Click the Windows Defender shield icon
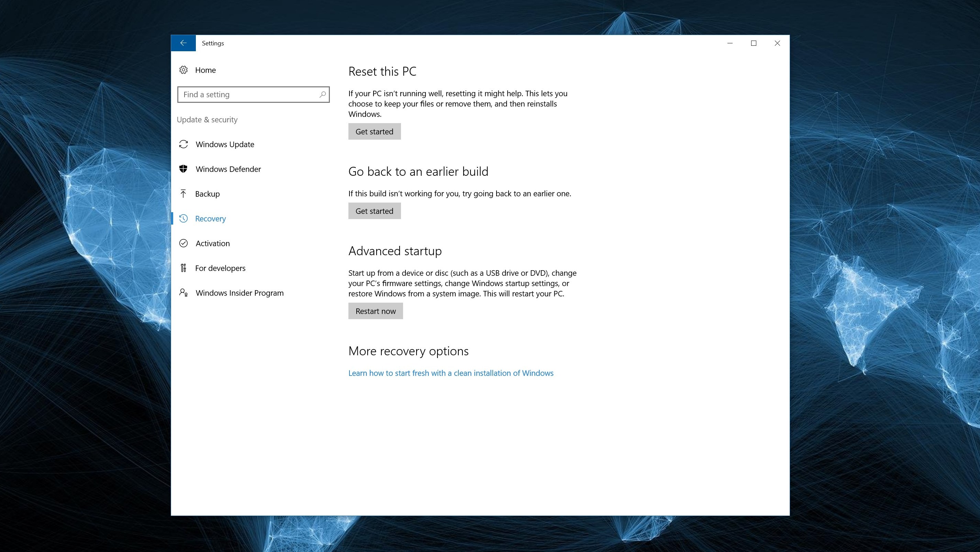Image resolution: width=980 pixels, height=552 pixels. [183, 169]
